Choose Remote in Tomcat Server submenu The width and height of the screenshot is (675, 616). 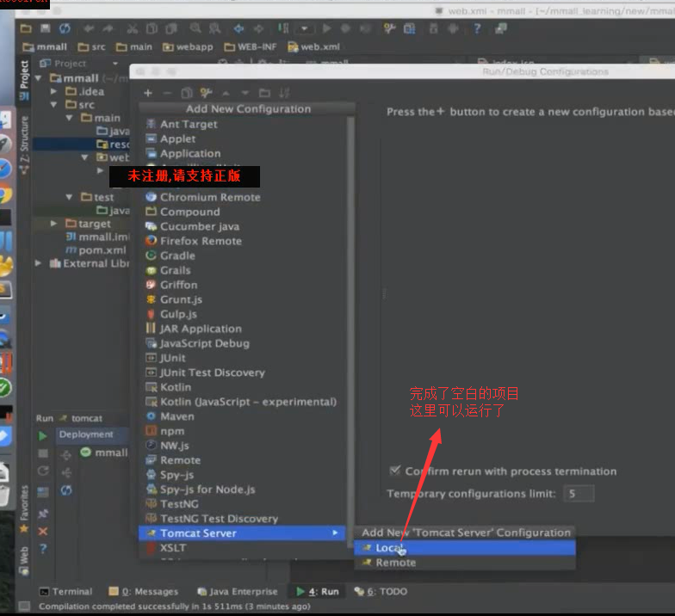coord(465,563)
